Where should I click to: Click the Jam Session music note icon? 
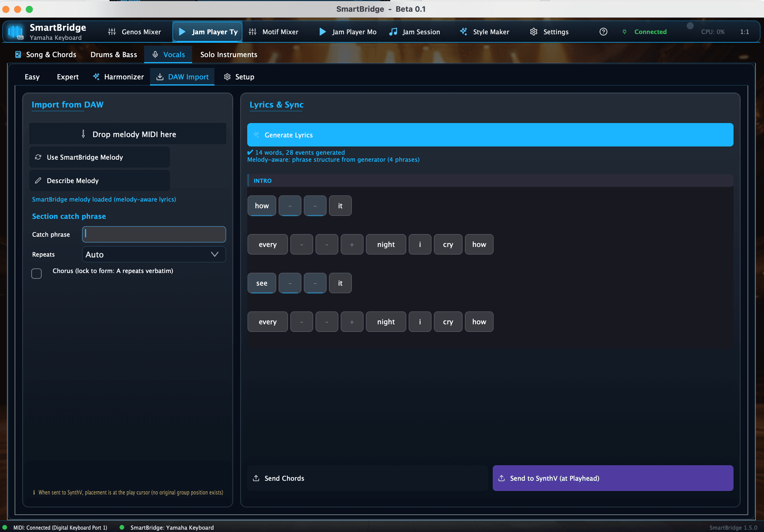(x=393, y=32)
